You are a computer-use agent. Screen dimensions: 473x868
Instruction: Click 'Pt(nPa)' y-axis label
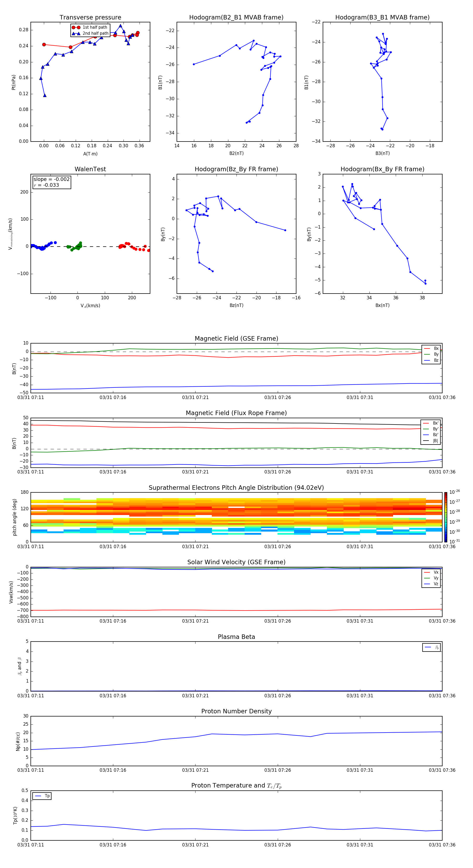13,82
